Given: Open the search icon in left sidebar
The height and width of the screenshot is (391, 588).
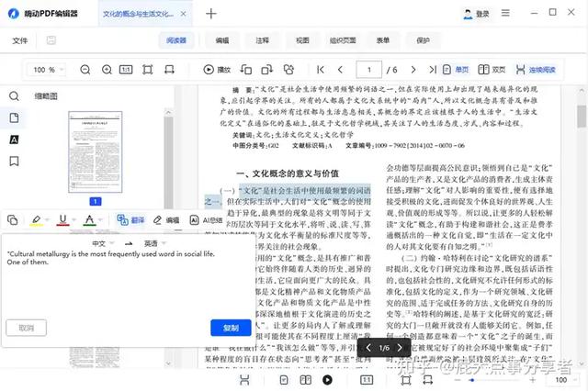Looking at the screenshot, I should pos(14,96).
